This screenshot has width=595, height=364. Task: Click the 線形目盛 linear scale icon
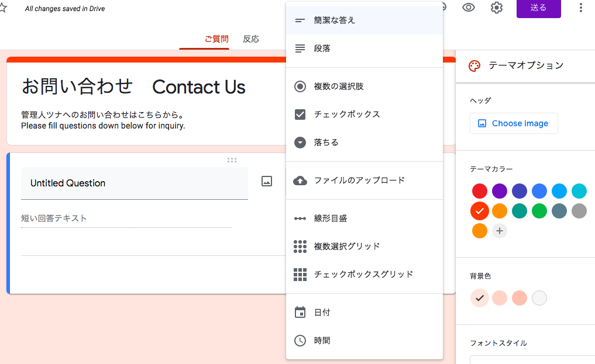click(x=300, y=219)
